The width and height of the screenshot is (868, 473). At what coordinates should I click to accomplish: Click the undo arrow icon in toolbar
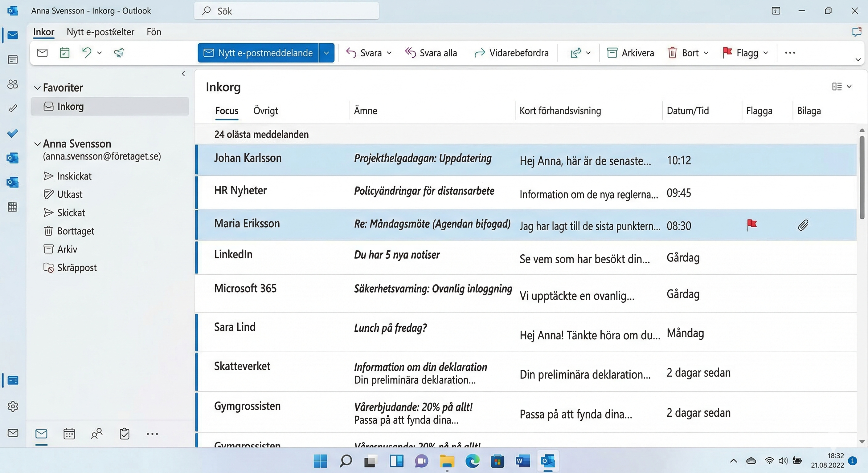pos(87,53)
